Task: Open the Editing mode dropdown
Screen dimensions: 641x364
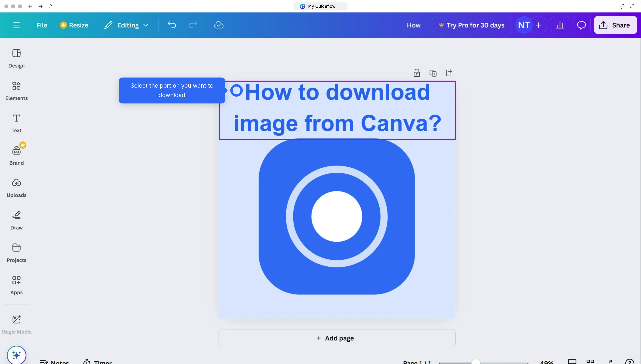Action: (x=126, y=25)
